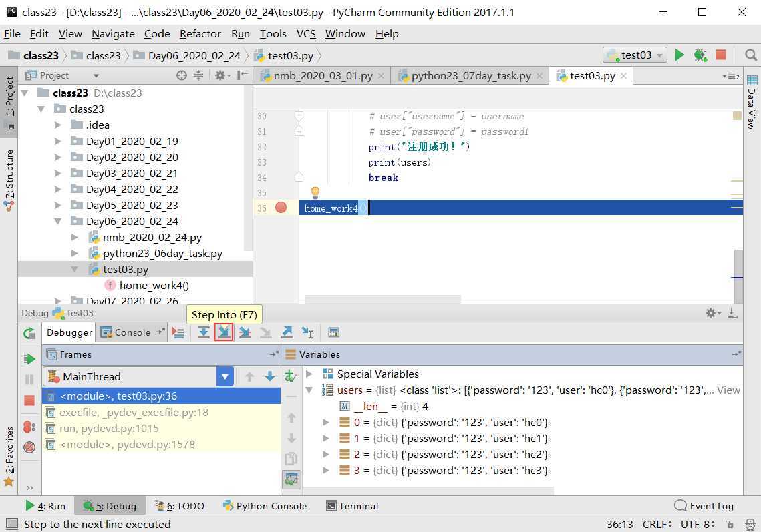The height and width of the screenshot is (532, 761).
Task: Click CRLF line separator in status bar
Action: pyautogui.click(x=657, y=524)
